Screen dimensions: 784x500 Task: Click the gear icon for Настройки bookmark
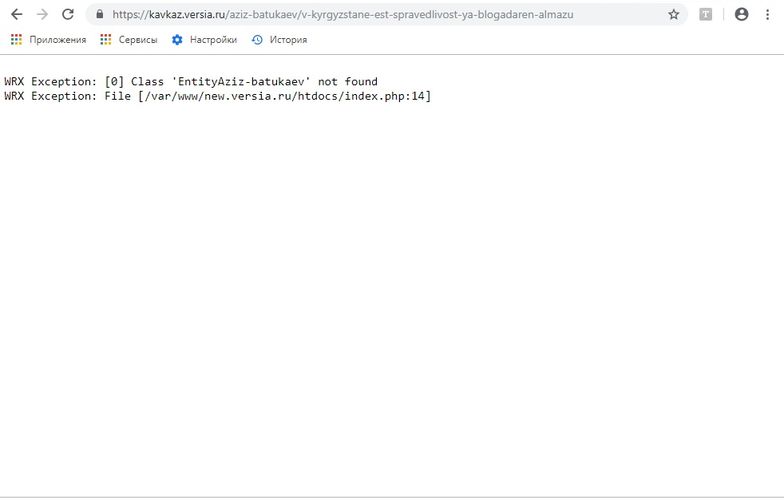[178, 40]
